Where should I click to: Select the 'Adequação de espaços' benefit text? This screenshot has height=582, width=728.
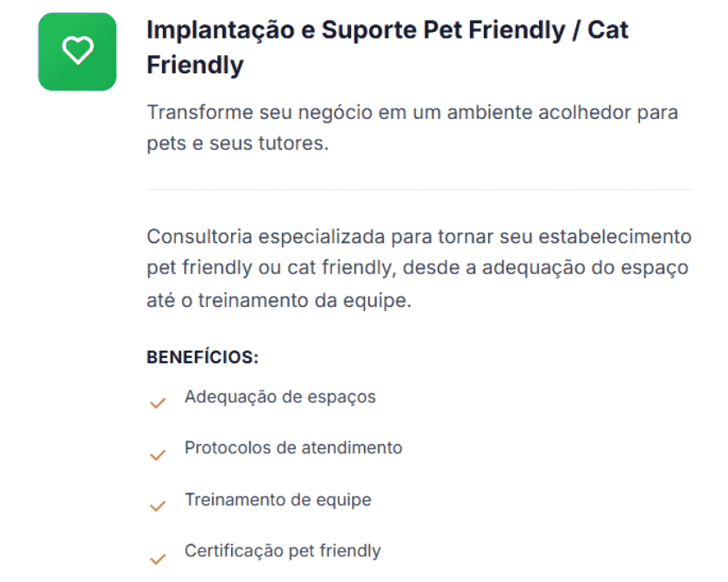pyautogui.click(x=280, y=397)
